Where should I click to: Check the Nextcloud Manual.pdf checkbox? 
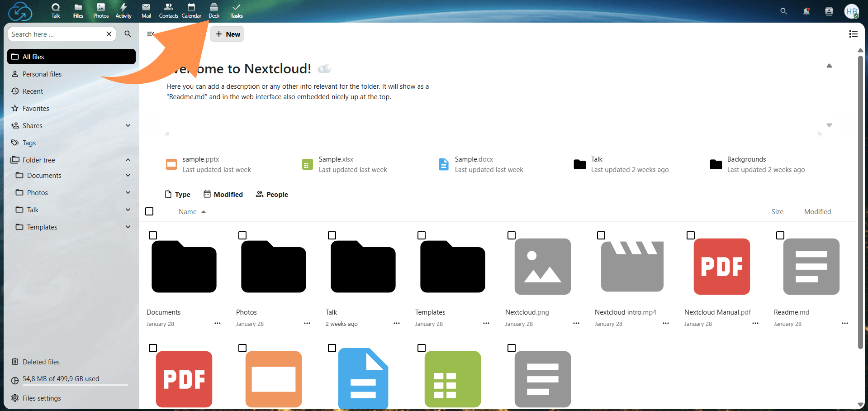tap(690, 235)
